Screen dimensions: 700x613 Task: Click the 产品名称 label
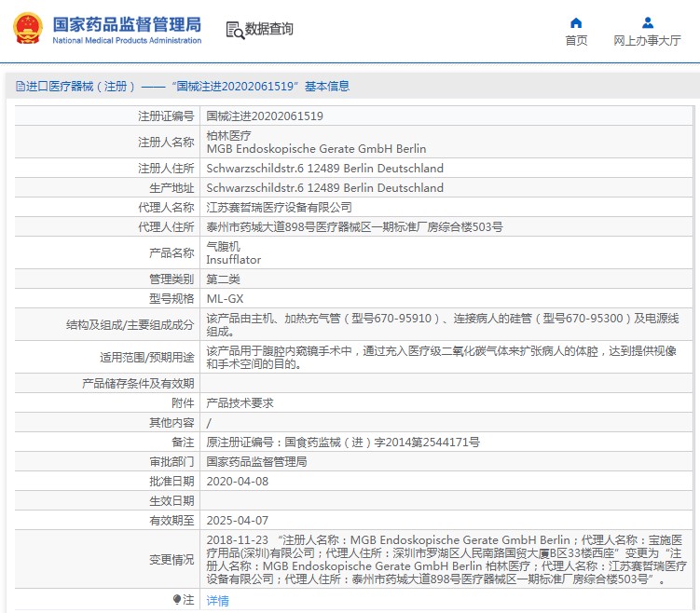pos(172,253)
